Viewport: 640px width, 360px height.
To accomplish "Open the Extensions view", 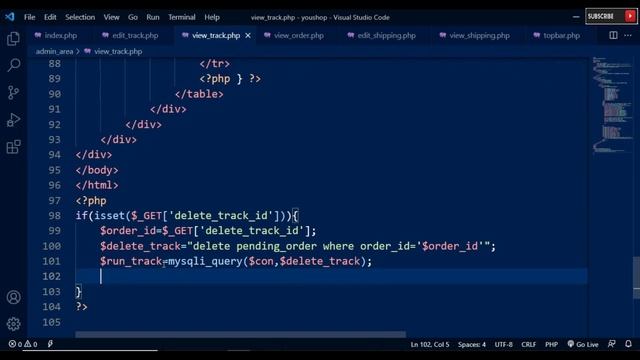I will point(13,147).
